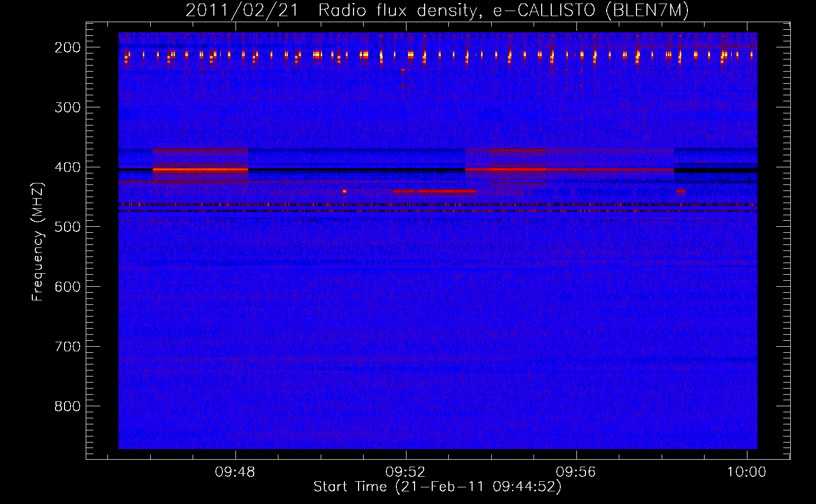Click the 700 frequency tick label

(68, 347)
